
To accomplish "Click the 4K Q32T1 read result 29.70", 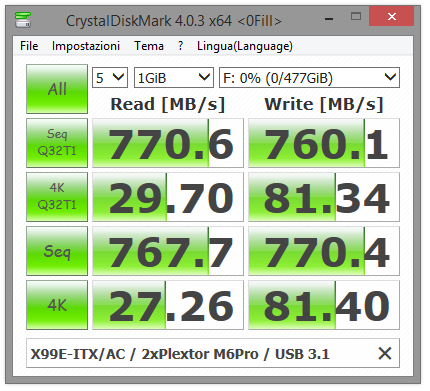I will (x=168, y=197).
